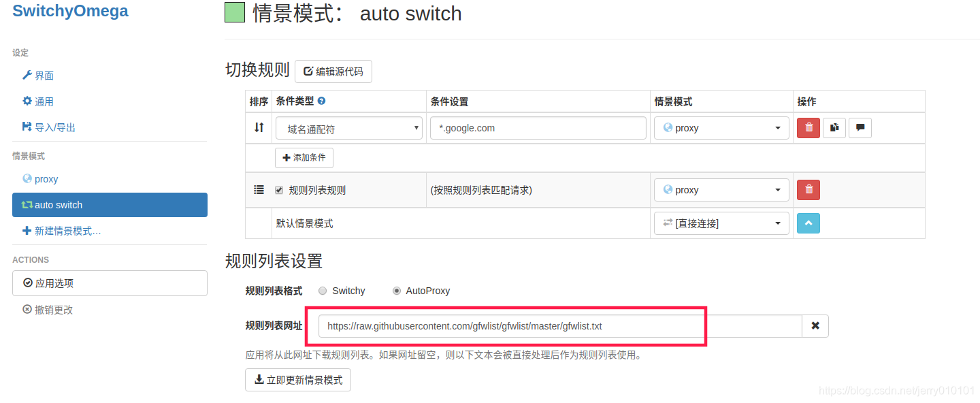The image size is (980, 403).
Task: Click the 操作 column header
Action: [806, 101]
